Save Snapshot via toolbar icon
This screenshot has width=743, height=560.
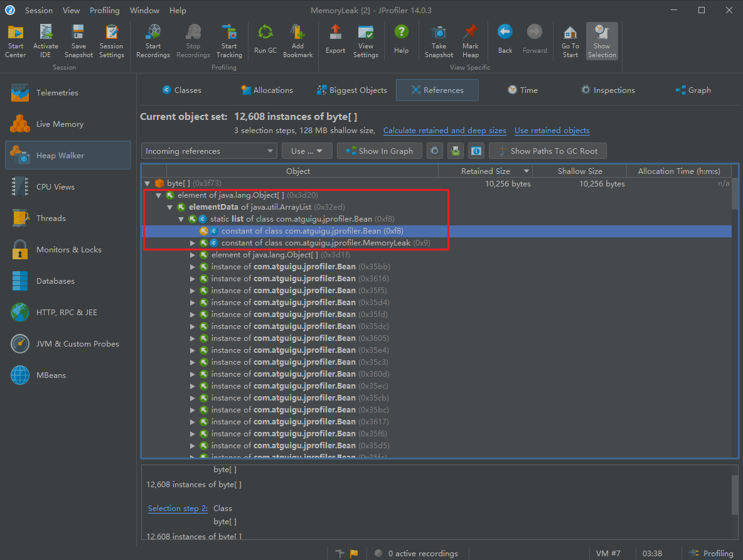pyautogui.click(x=78, y=41)
